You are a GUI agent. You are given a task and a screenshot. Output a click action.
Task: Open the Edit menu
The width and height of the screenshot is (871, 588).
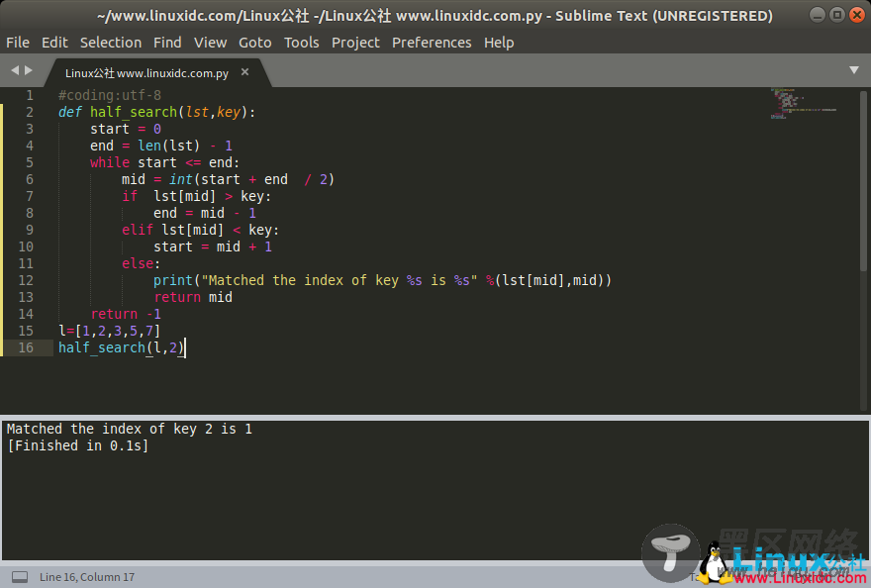pos(54,43)
